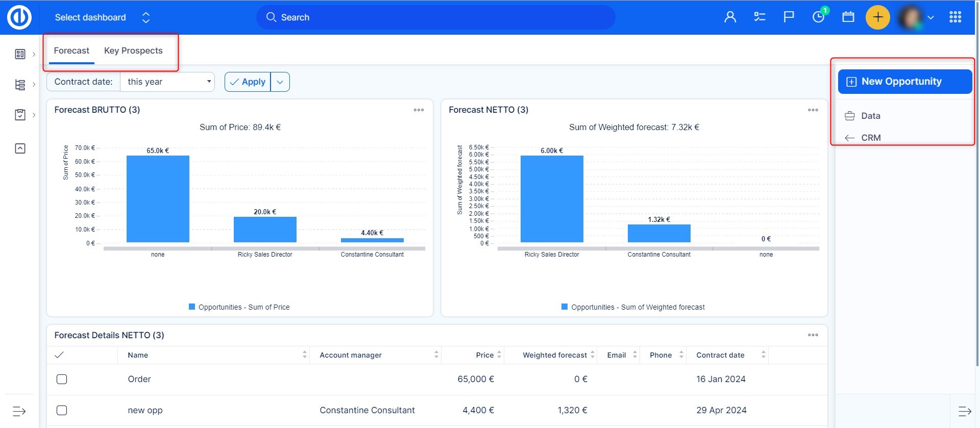Click into the Search field

coord(435,17)
